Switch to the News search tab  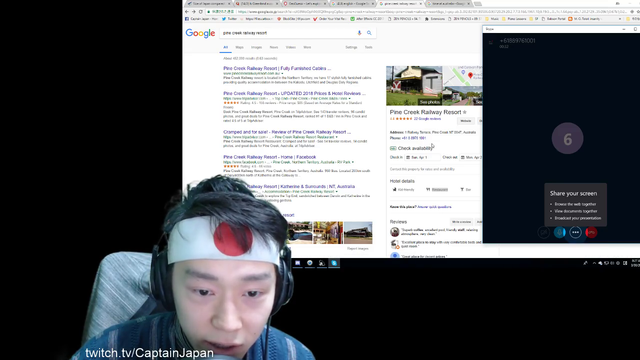[273, 47]
